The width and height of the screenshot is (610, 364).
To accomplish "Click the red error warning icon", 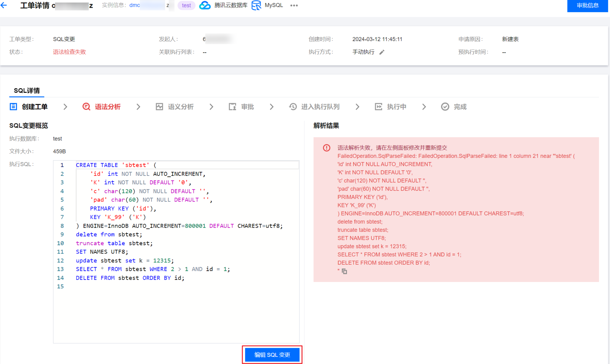I will pos(327,148).
